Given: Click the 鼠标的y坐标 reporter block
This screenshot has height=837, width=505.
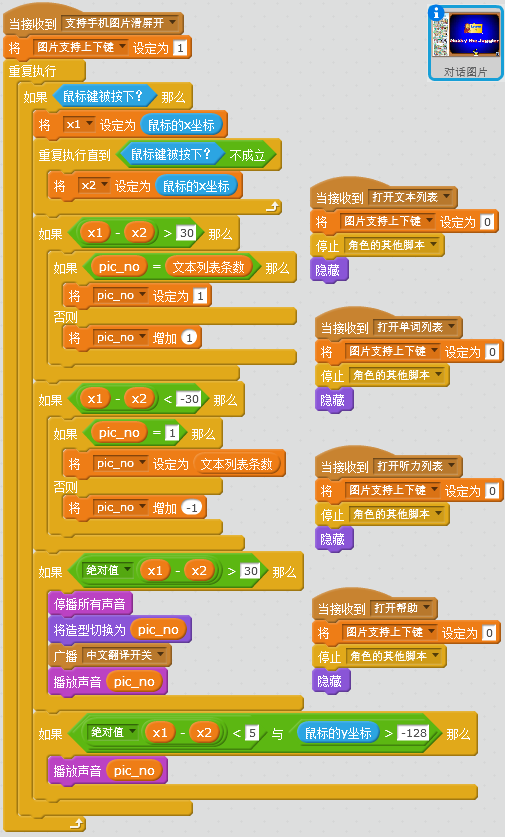Looking at the screenshot, I should point(338,733).
